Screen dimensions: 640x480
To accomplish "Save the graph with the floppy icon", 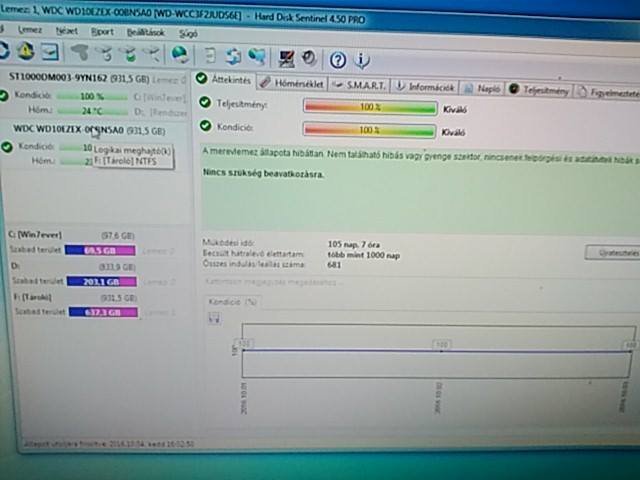I will point(215,318).
